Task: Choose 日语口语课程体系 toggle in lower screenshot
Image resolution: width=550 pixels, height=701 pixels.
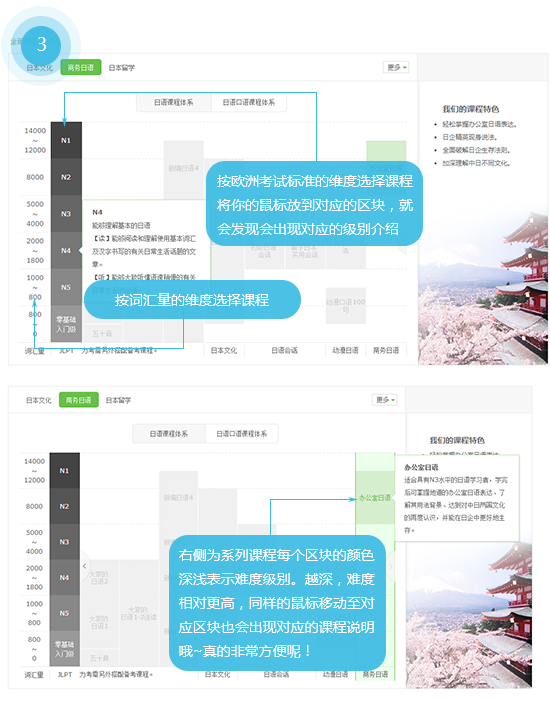Action: 241,434
